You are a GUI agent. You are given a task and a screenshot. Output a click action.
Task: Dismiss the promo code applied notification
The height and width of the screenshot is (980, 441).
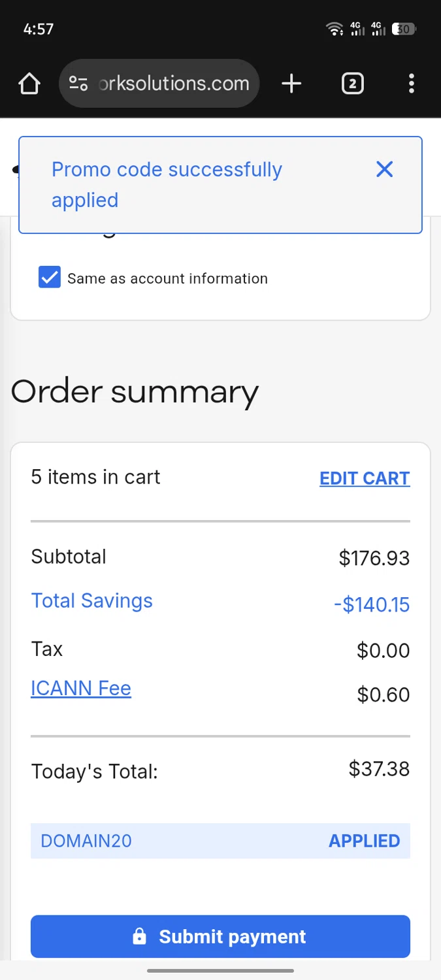pos(385,170)
